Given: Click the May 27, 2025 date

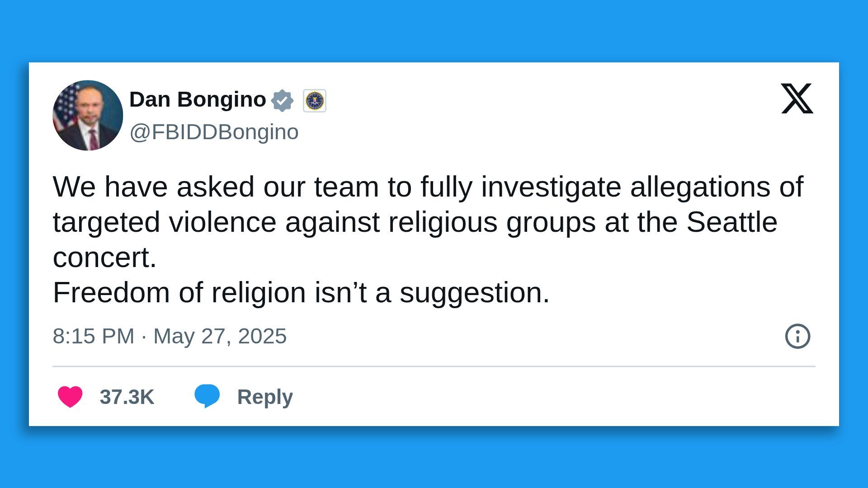Looking at the screenshot, I should (x=219, y=336).
